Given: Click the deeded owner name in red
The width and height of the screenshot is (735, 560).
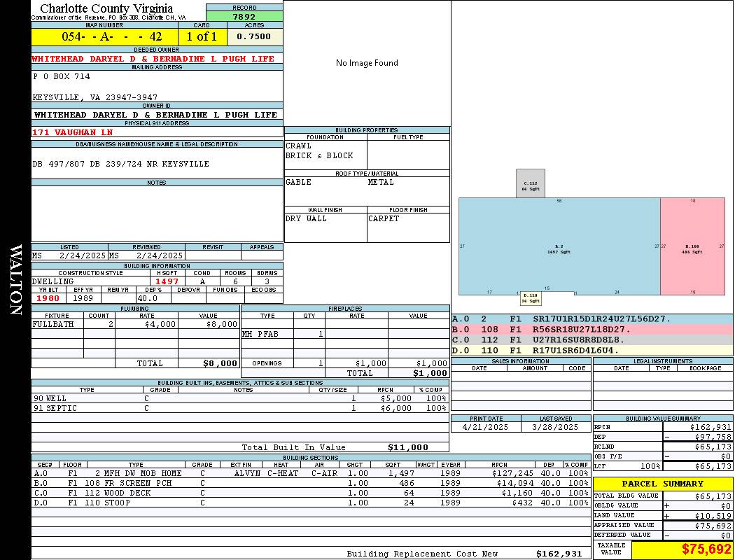Looking at the screenshot, I should [153, 59].
